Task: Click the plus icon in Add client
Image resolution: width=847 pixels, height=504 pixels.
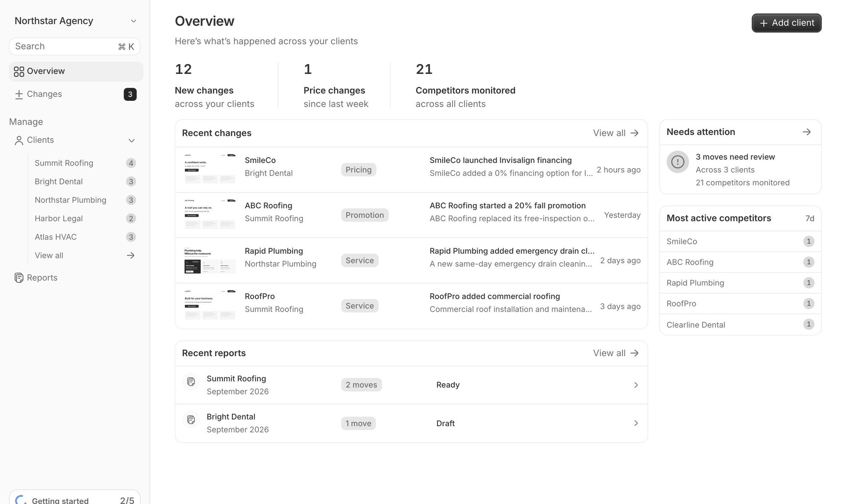Action: 764,23
